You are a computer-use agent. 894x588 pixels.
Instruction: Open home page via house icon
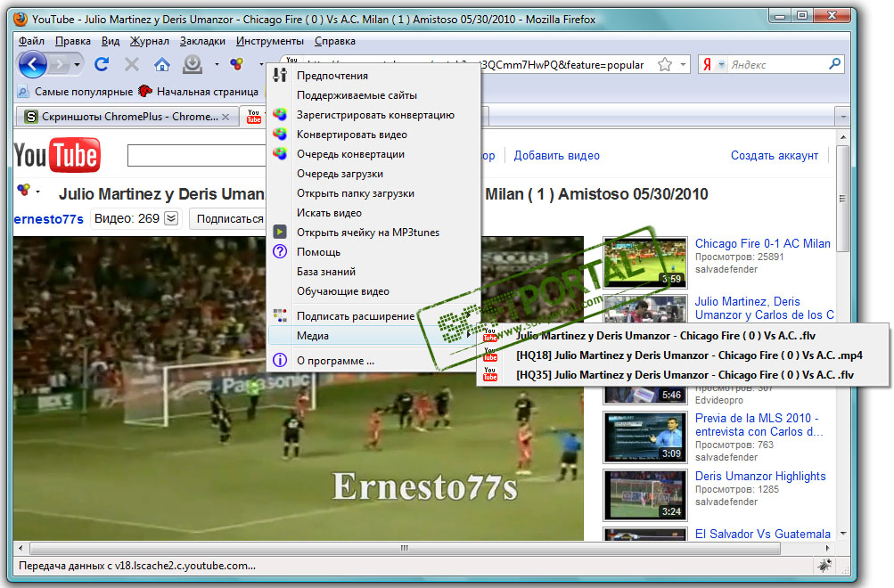tap(162, 64)
